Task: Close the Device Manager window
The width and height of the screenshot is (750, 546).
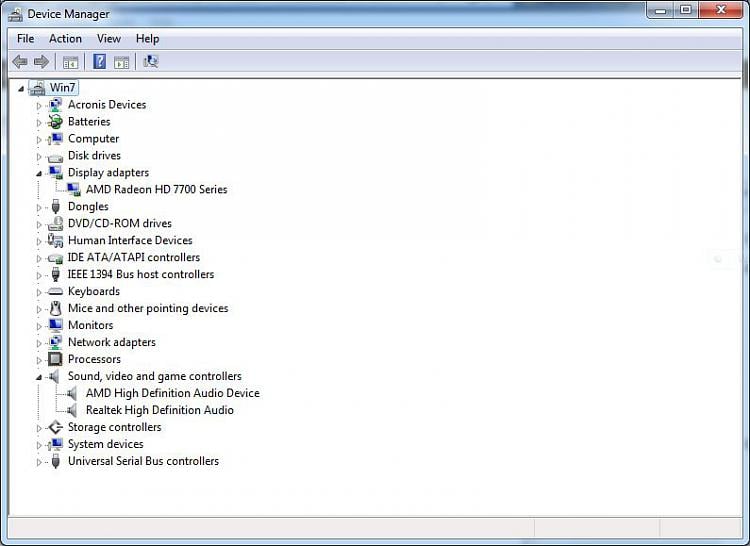Action: click(721, 10)
